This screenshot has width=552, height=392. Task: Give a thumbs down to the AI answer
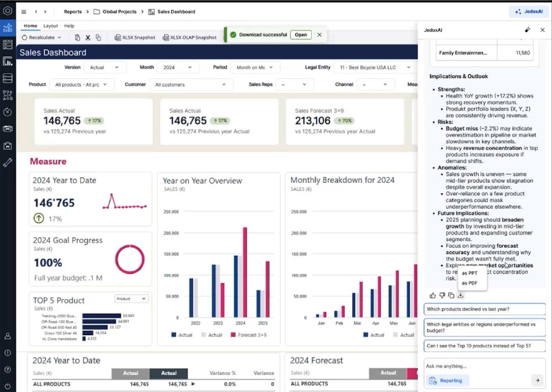click(442, 296)
